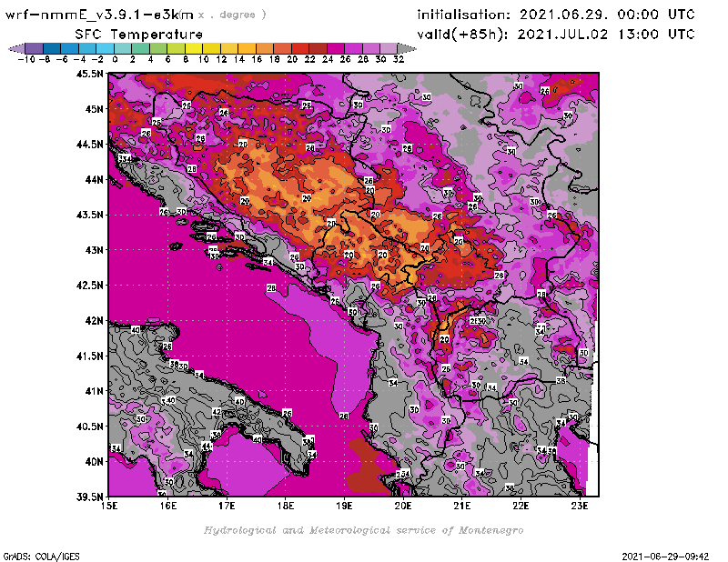Click the legend value '-10'
Screen dimensions: 728x562
point(26,59)
